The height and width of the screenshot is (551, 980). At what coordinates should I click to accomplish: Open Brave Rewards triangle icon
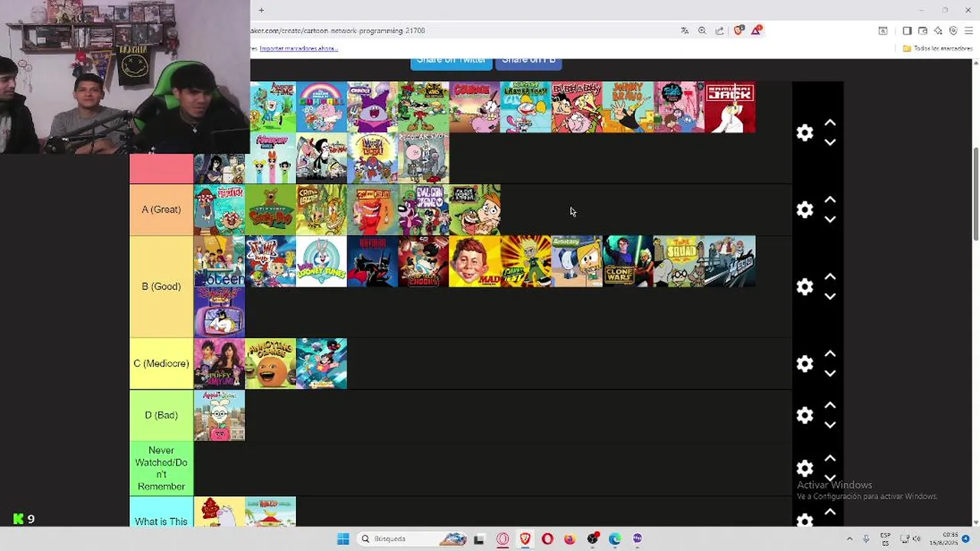coord(756,31)
